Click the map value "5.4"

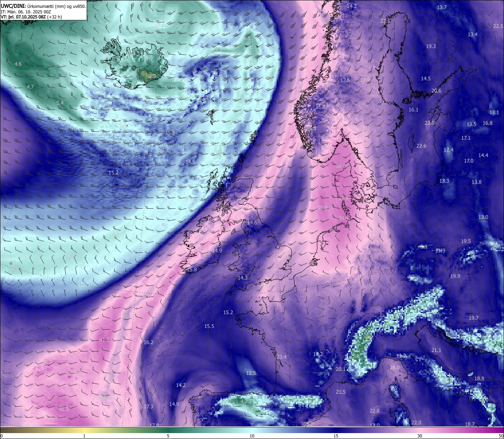click(x=60, y=103)
